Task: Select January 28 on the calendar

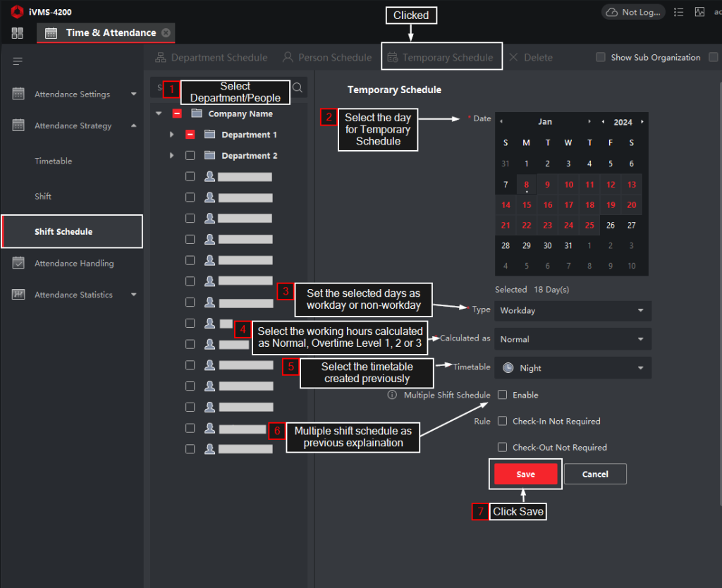Action: [x=506, y=245]
